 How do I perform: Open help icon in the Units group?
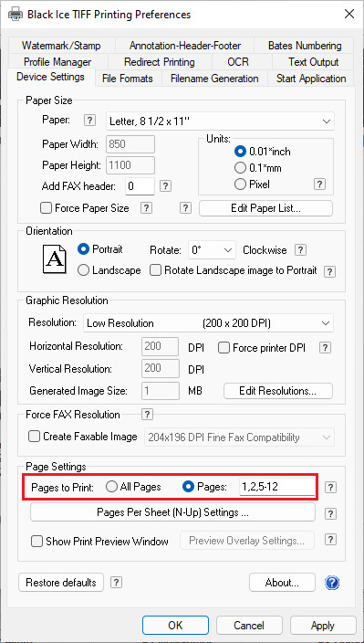(320, 184)
